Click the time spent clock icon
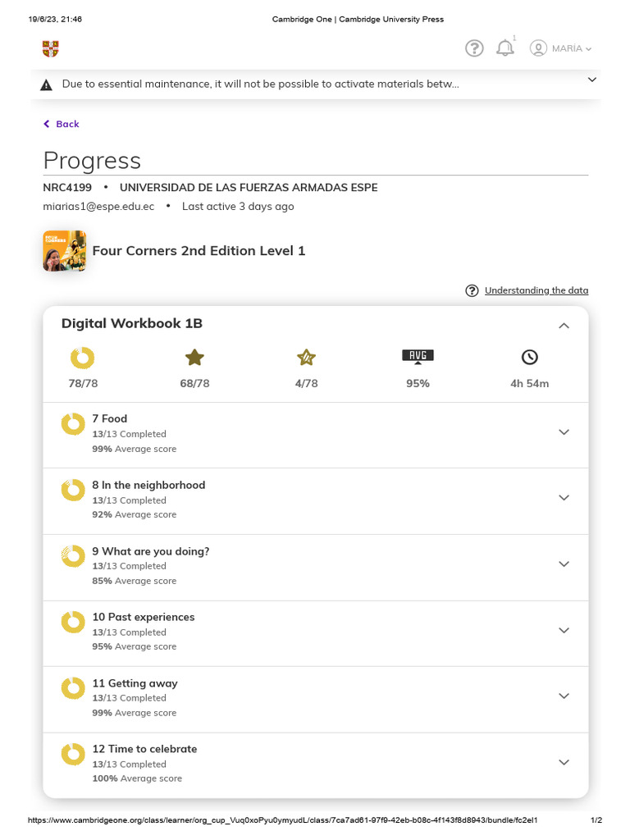This screenshot has width=630, height=840. click(530, 357)
